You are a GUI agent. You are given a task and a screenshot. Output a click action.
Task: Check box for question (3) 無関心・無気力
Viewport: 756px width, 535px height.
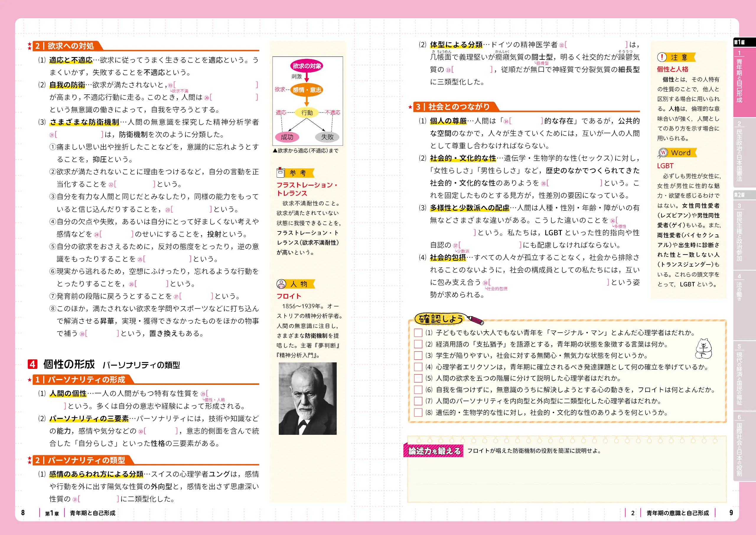click(418, 355)
